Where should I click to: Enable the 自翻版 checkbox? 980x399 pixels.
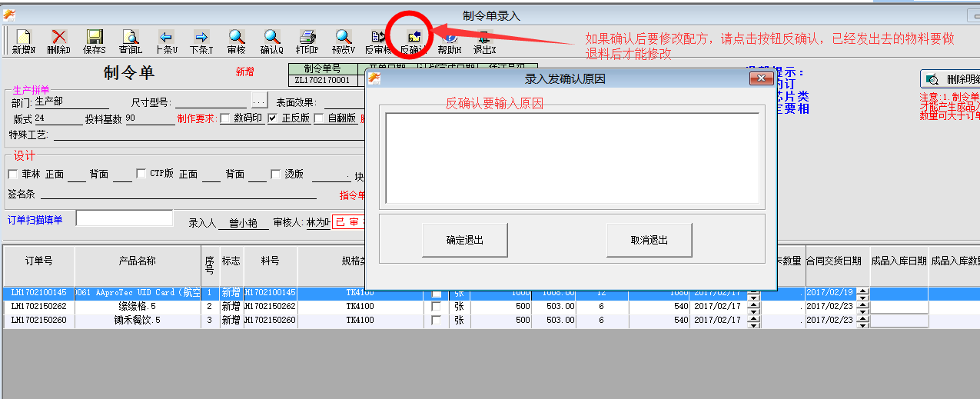click(319, 118)
